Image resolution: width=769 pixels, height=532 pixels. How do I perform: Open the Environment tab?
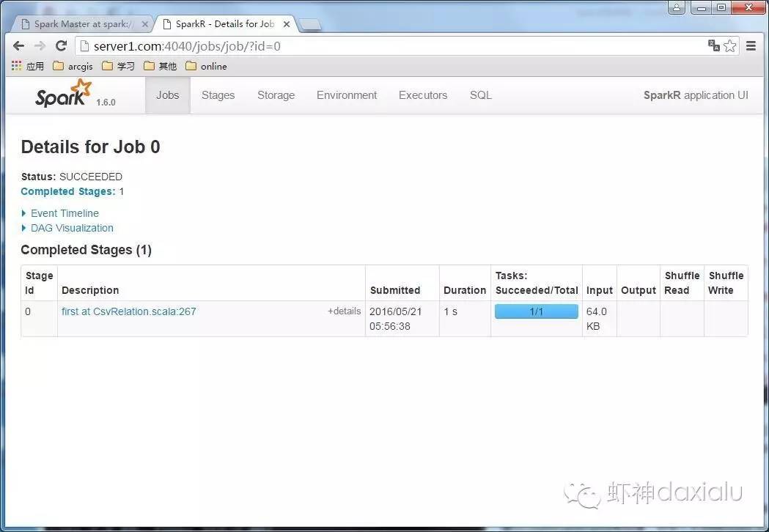(x=347, y=95)
